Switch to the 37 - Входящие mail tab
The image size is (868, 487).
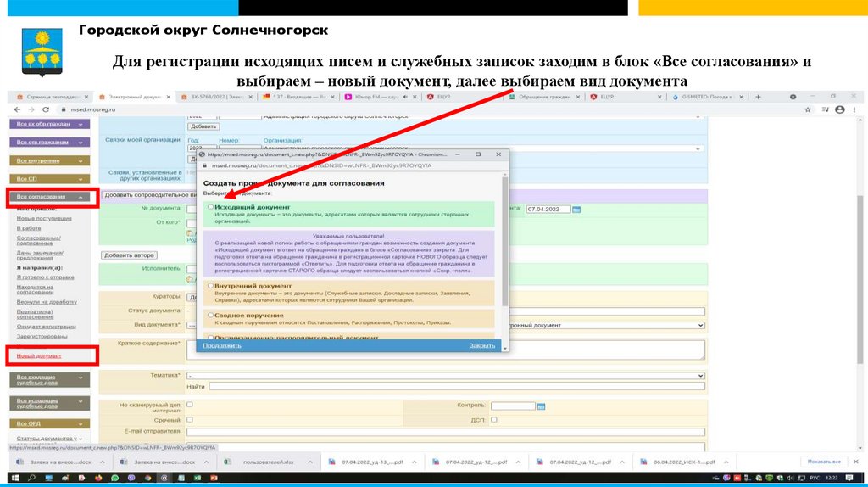pyautogui.click(x=299, y=97)
